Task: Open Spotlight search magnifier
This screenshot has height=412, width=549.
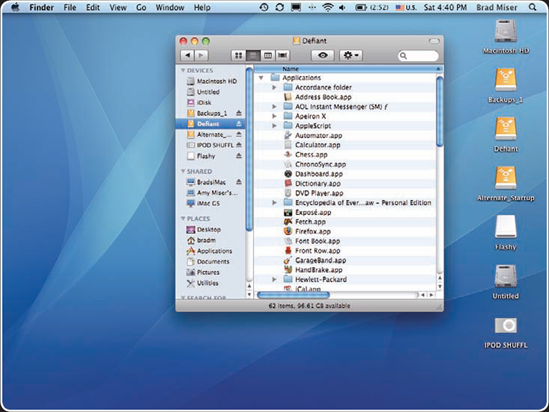Action: [x=533, y=7]
